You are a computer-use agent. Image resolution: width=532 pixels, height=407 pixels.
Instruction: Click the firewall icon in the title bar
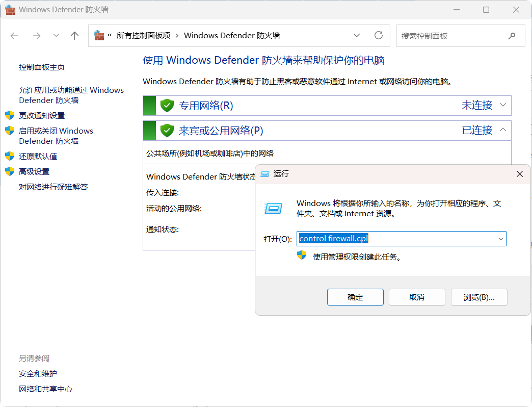pyautogui.click(x=10, y=10)
